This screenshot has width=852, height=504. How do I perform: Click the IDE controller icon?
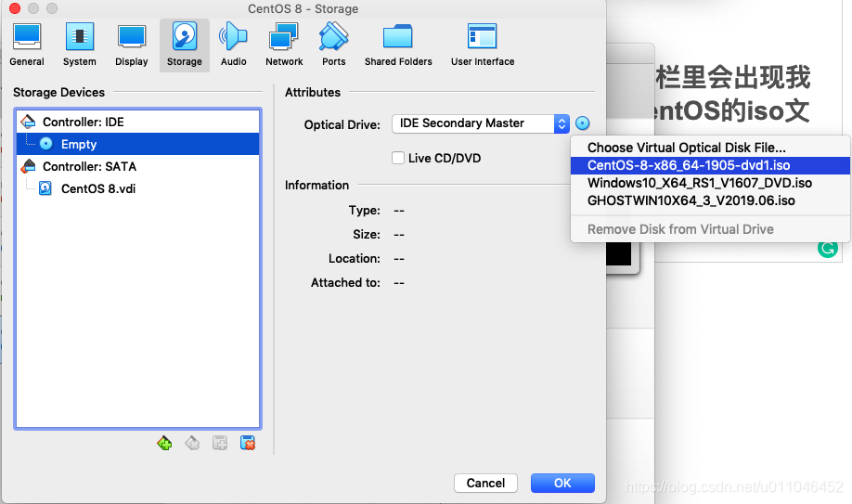(28, 122)
